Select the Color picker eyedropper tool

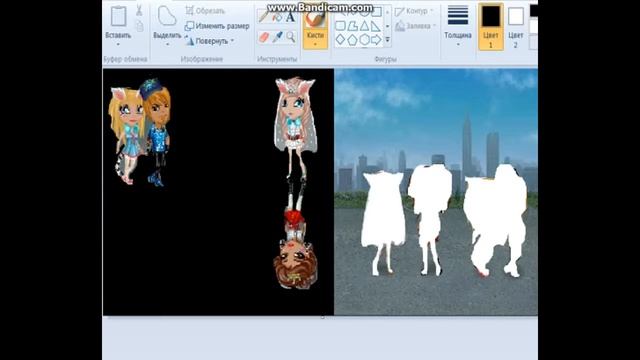click(x=278, y=37)
